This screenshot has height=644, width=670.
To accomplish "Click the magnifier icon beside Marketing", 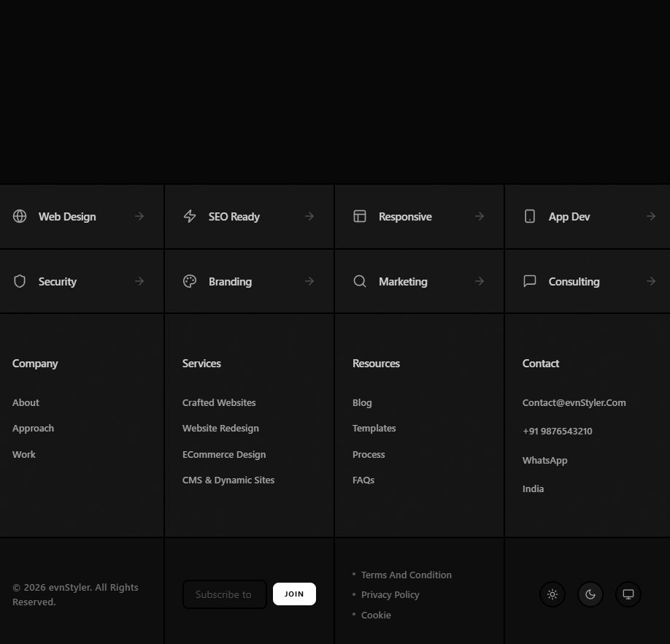I will point(360,281).
